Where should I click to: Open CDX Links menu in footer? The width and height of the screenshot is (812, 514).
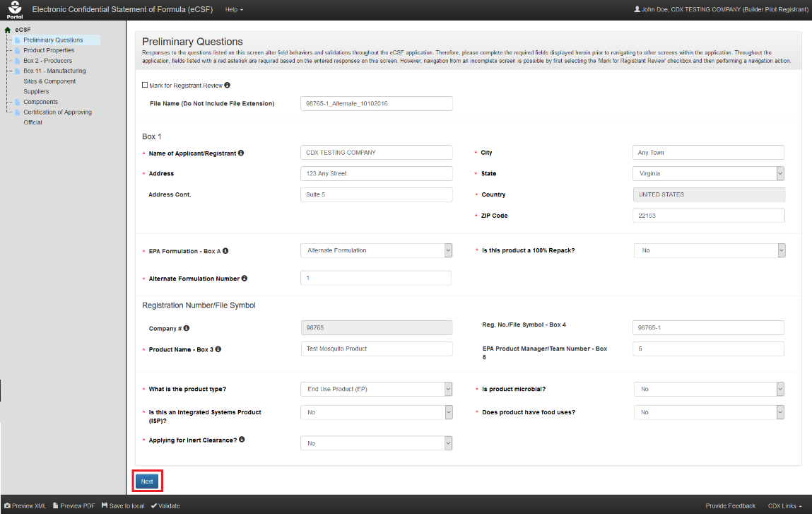[x=784, y=506]
